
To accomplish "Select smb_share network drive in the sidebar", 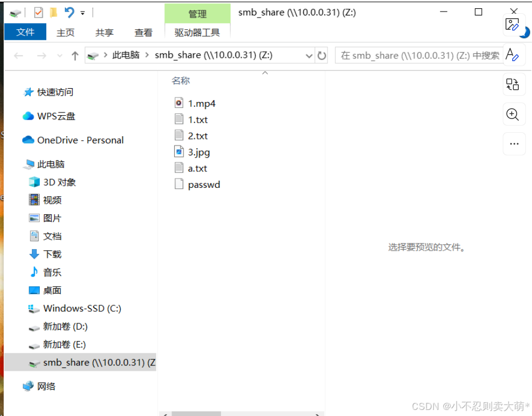I will (x=80, y=363).
